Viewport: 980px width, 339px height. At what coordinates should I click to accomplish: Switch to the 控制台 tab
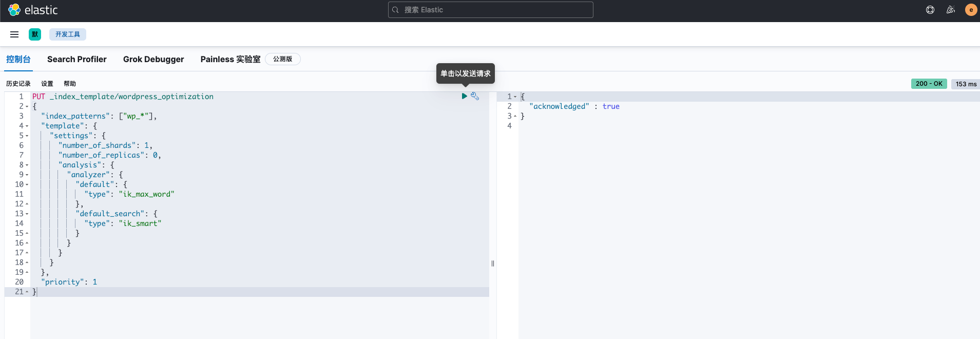[x=18, y=59]
